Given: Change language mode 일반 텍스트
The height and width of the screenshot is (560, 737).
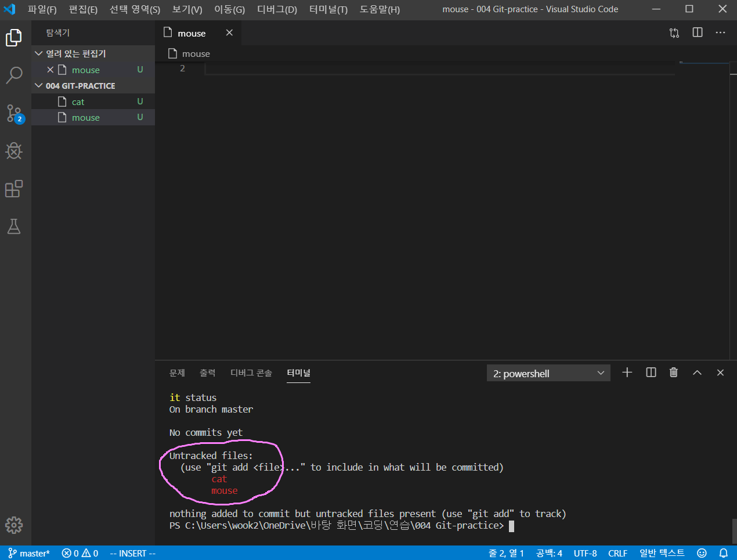Looking at the screenshot, I should click(662, 553).
